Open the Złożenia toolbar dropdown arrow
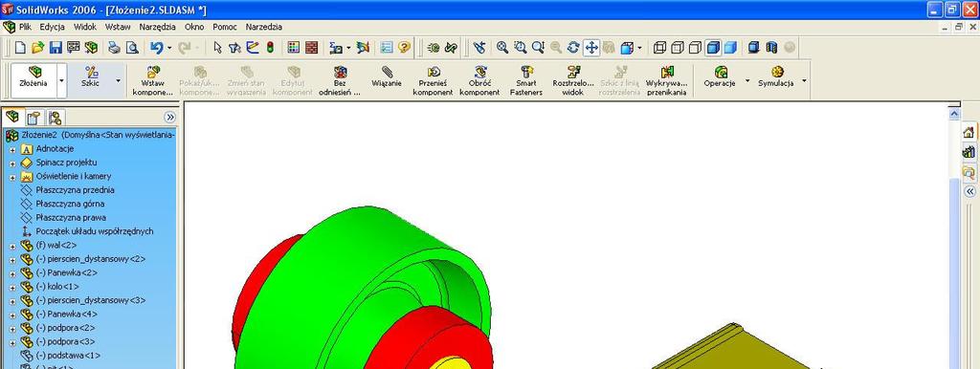This screenshot has width=980, height=369. click(x=61, y=80)
